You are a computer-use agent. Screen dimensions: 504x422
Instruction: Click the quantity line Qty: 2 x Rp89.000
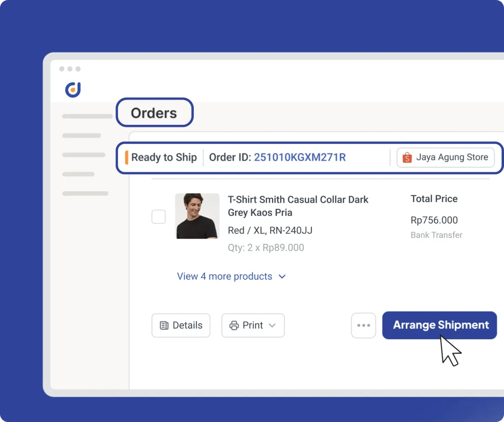tap(266, 247)
